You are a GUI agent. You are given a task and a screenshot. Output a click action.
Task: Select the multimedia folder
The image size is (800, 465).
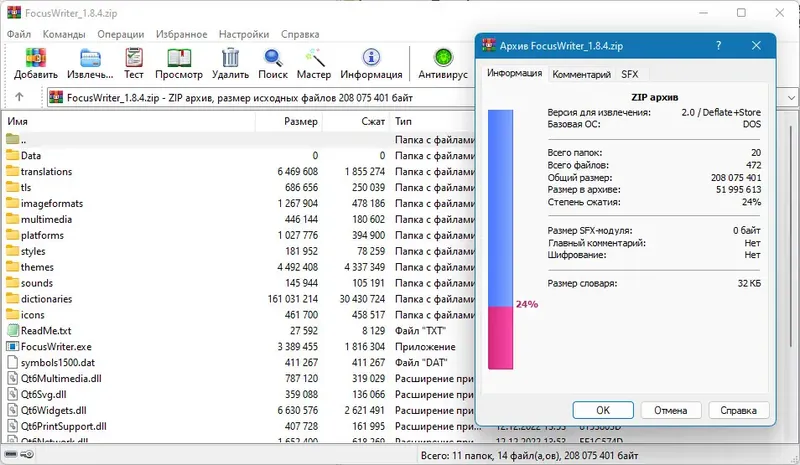(239, 219)
